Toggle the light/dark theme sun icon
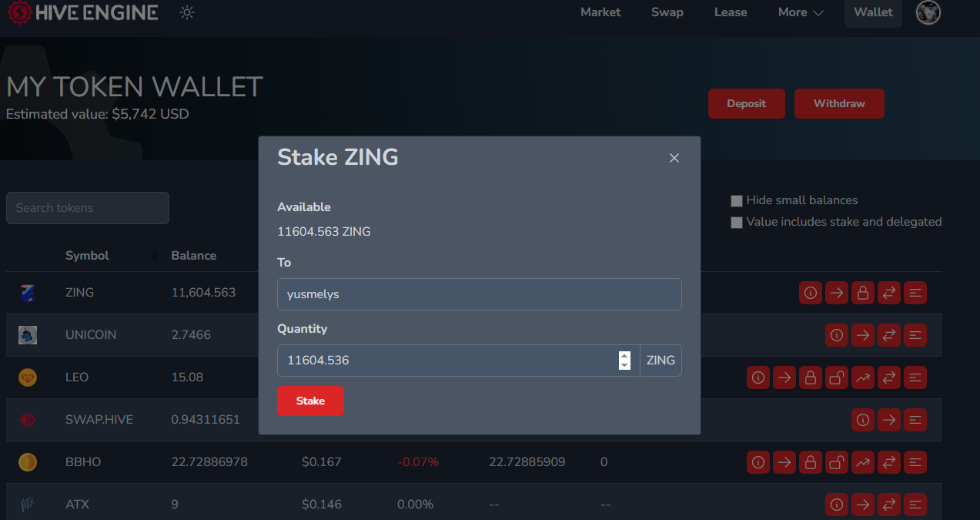 (187, 12)
